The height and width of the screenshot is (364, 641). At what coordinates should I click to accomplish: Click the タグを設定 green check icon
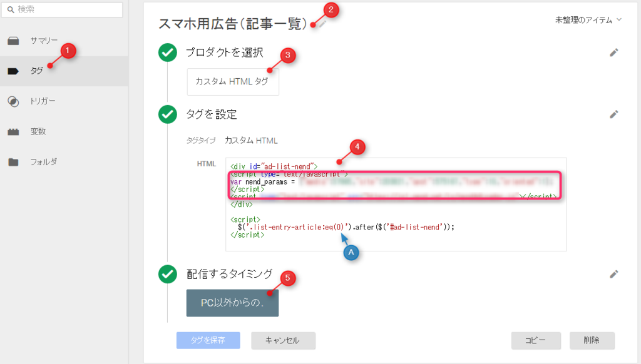click(x=168, y=114)
